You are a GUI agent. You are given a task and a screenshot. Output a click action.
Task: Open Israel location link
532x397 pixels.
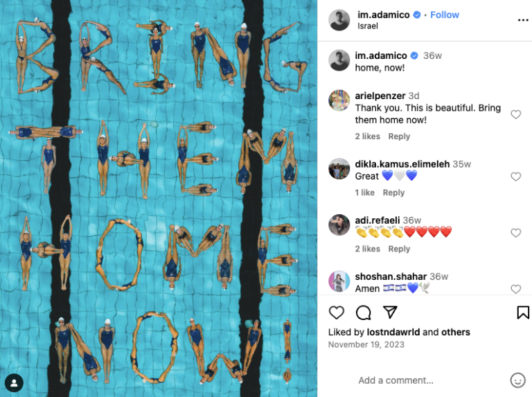point(367,26)
